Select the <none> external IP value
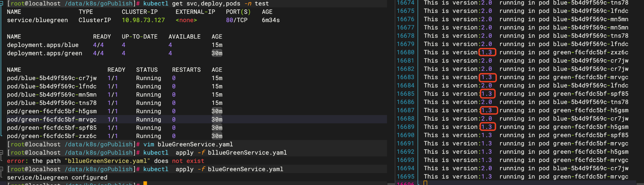Viewport: 644px width, 185px height. [186, 20]
